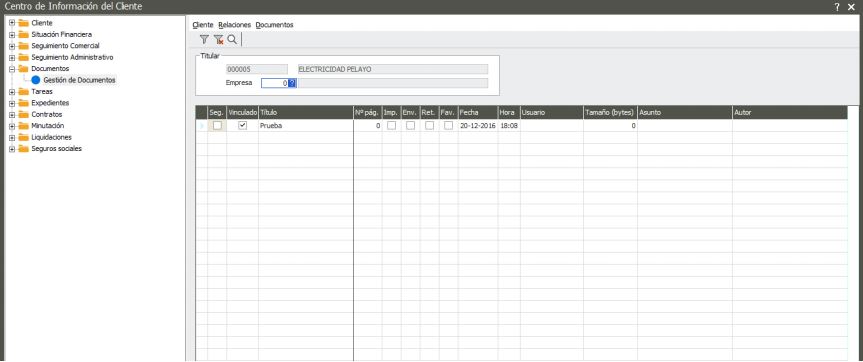Uncheck Vinculado for Prueba row
The width and height of the screenshot is (863, 362).
[x=242, y=125]
